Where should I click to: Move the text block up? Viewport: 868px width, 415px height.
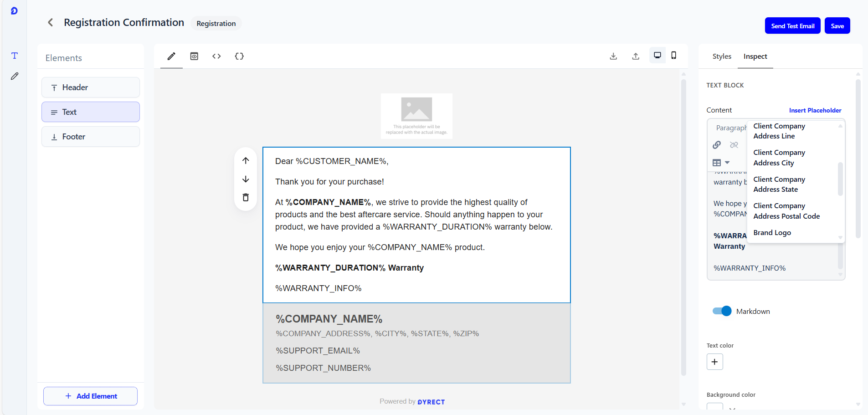coord(246,161)
